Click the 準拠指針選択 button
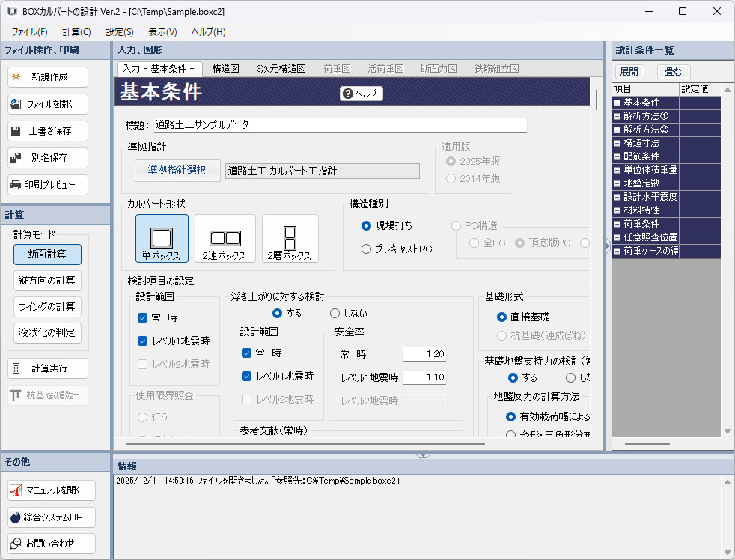This screenshot has width=735, height=560. pyautogui.click(x=177, y=171)
